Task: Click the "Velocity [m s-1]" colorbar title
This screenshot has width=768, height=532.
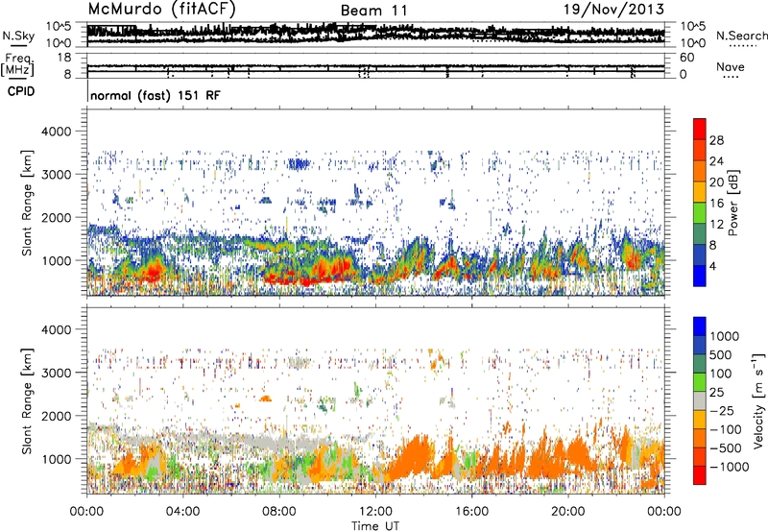Action: (x=758, y=400)
